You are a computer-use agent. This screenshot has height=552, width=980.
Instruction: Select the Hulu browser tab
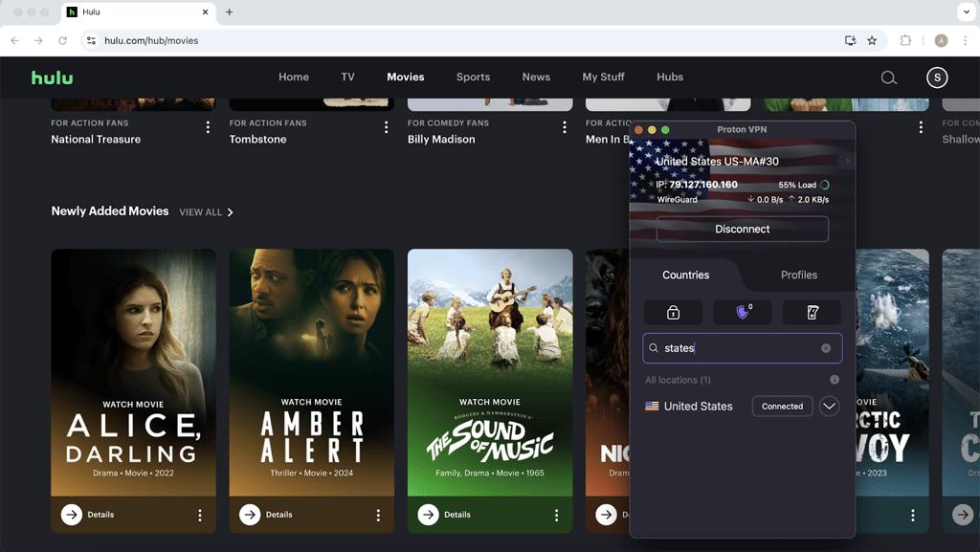[x=138, y=11]
